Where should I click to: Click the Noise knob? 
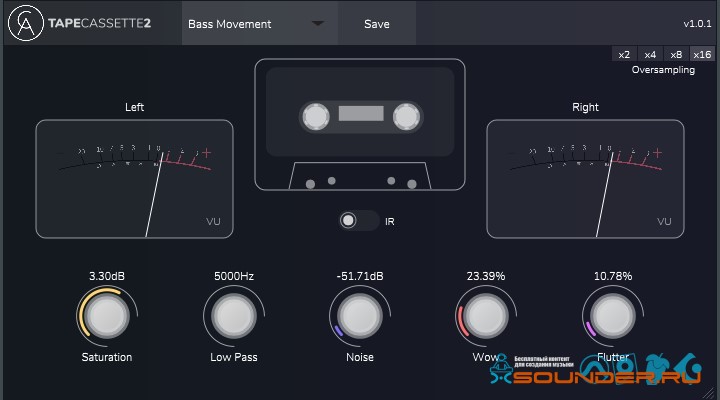360,316
